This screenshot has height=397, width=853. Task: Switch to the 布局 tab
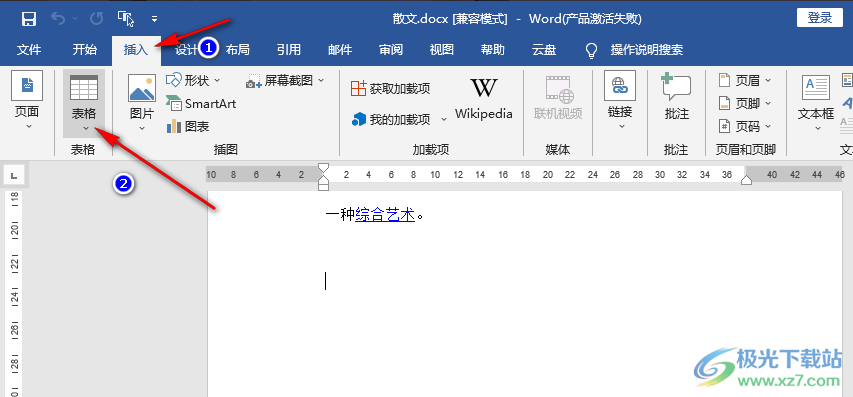238,50
